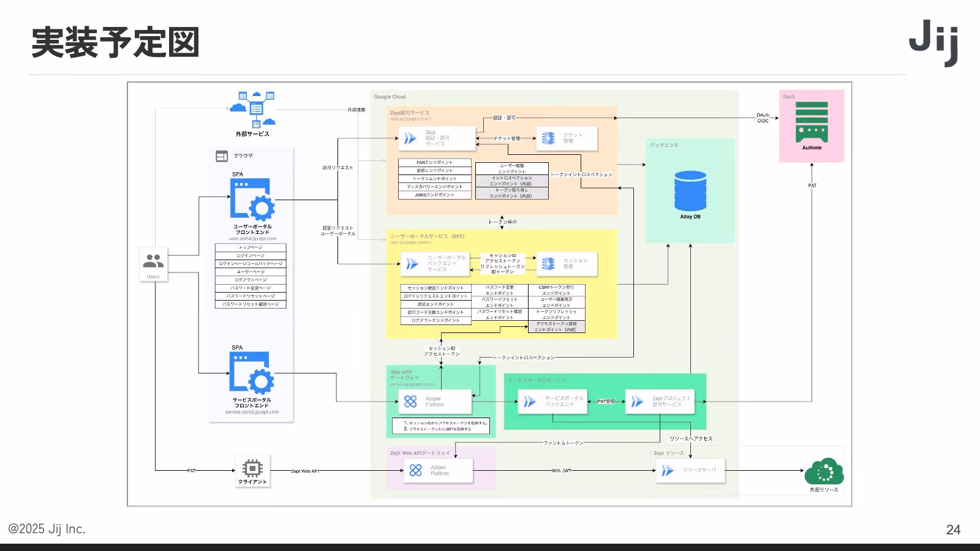The image size is (980, 551).
Task: Select the browser window icon beside ブラウザ
Action: click(x=222, y=156)
